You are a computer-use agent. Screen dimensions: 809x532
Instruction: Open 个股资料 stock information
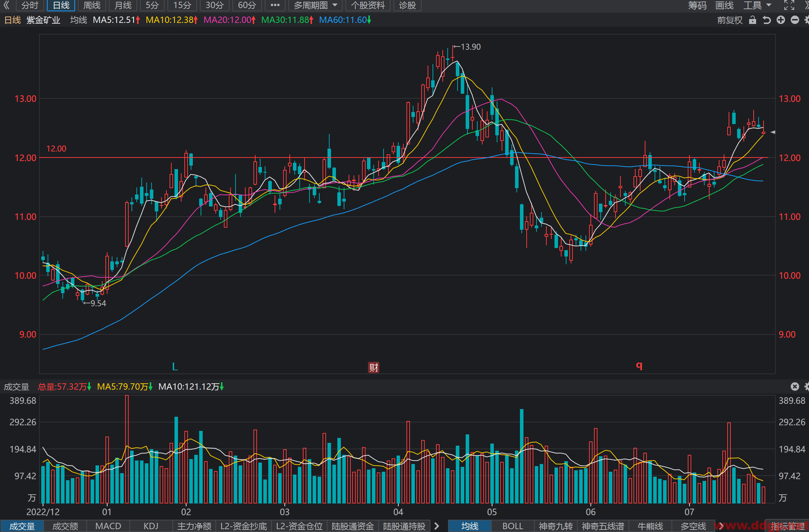(368, 5)
